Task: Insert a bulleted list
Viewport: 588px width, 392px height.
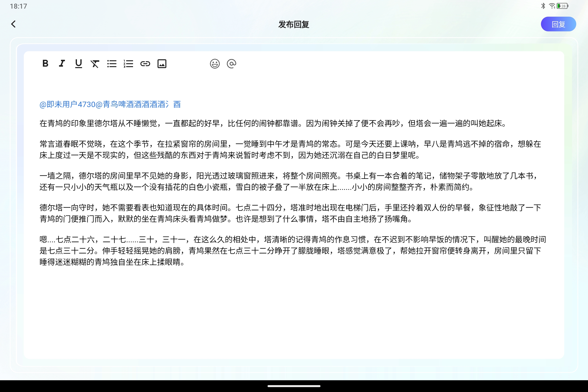Action: [x=112, y=64]
